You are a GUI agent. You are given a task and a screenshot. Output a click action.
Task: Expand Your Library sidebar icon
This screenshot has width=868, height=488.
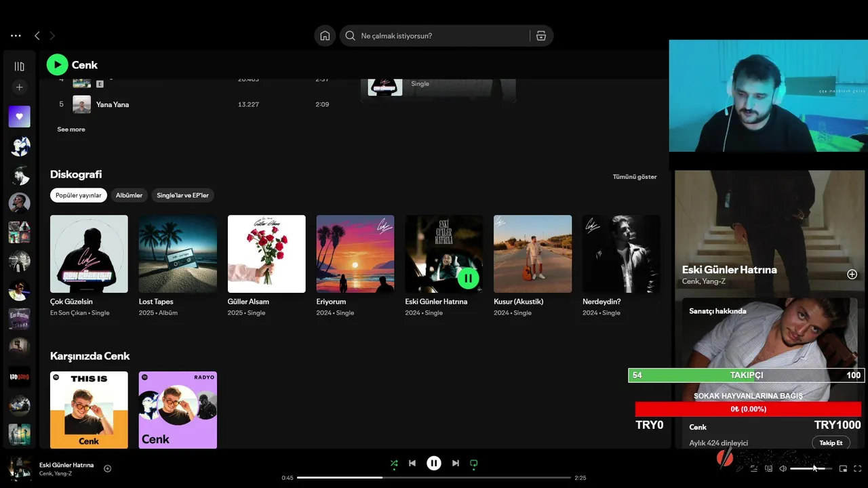(x=19, y=66)
